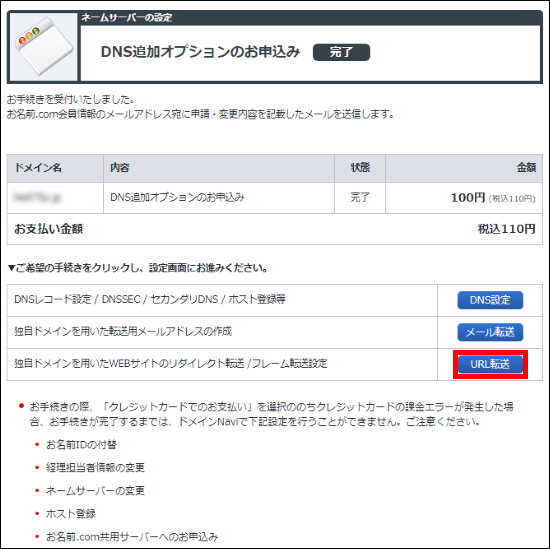Click the 完了 status cell in the table
Screen dimensions: 550x549
[360, 197]
